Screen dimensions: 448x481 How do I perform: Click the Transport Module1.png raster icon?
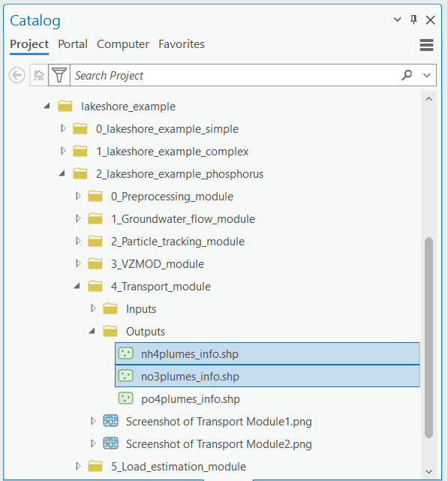110,421
